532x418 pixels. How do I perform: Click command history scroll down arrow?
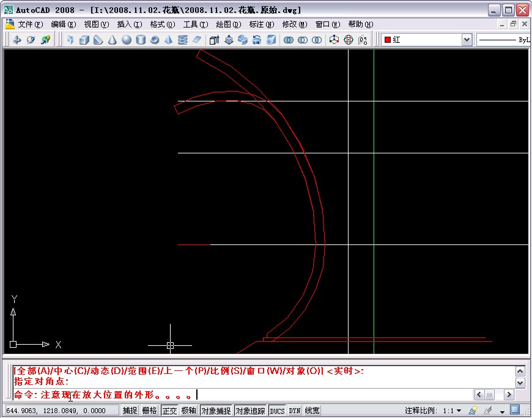coord(520,383)
